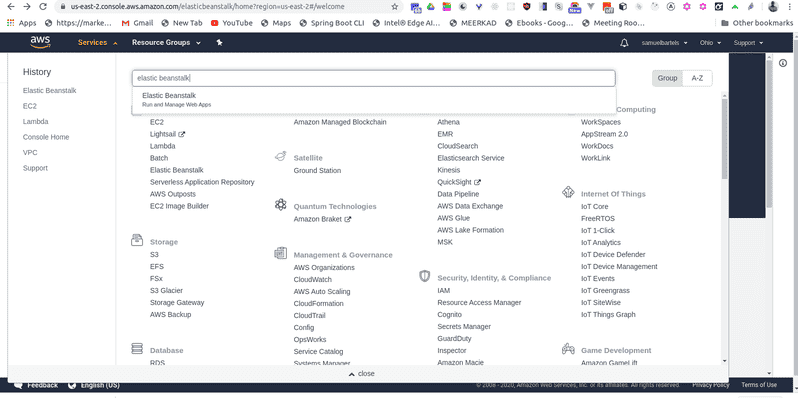Image resolution: width=798 pixels, height=398 pixels.
Task: Open samuelbartels account dropdown
Action: pyautogui.click(x=665, y=43)
